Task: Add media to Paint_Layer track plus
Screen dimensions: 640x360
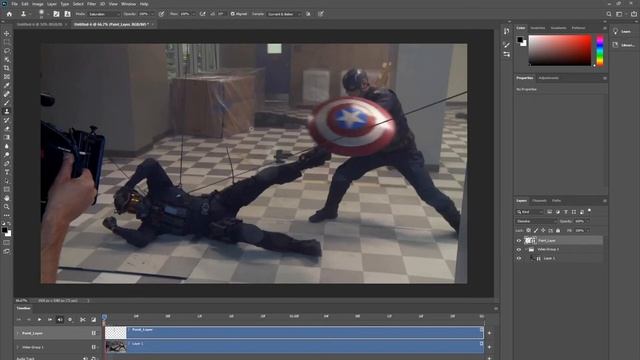Action: (489, 333)
